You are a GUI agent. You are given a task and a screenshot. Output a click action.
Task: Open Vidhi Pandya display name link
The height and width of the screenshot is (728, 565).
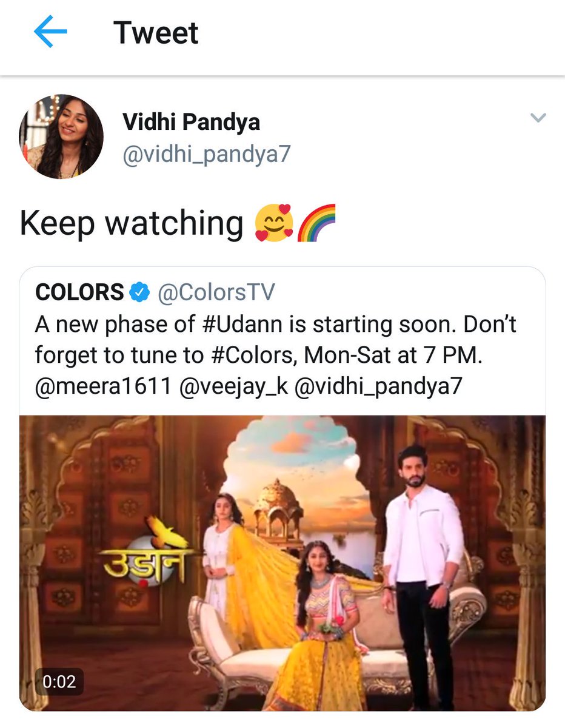[192, 123]
